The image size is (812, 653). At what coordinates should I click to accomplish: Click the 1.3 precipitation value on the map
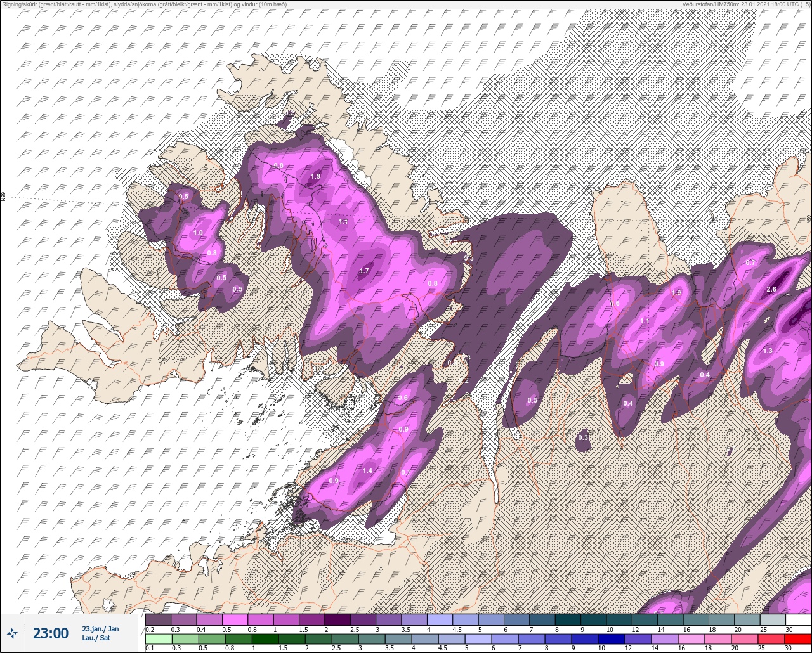[x=768, y=351]
